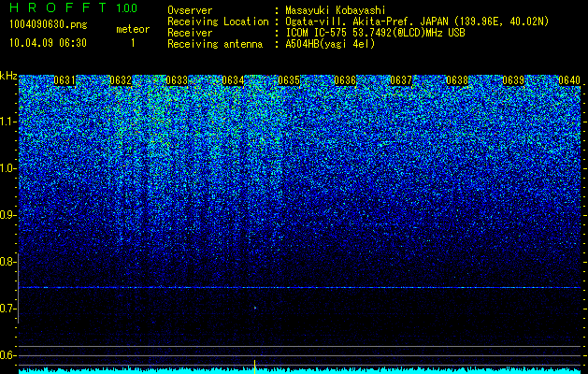Click the date 10.04.09 06:30
Viewport: 588px width, 374px height.
click(x=48, y=43)
